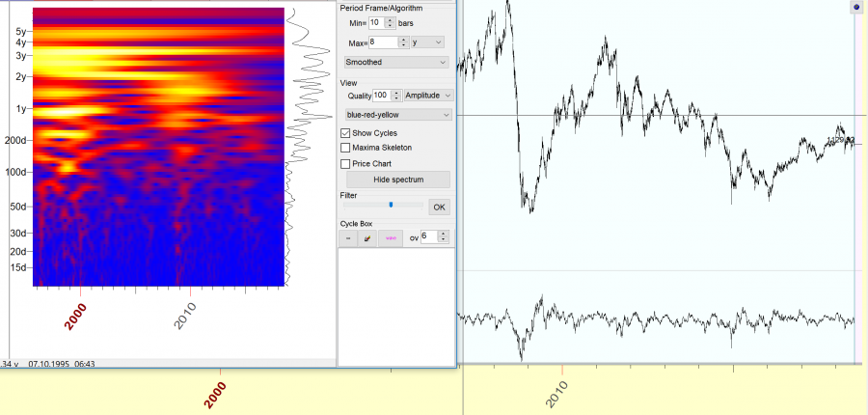Enable the Maxima Skeleton checkbox
868x415 pixels.
click(x=346, y=148)
